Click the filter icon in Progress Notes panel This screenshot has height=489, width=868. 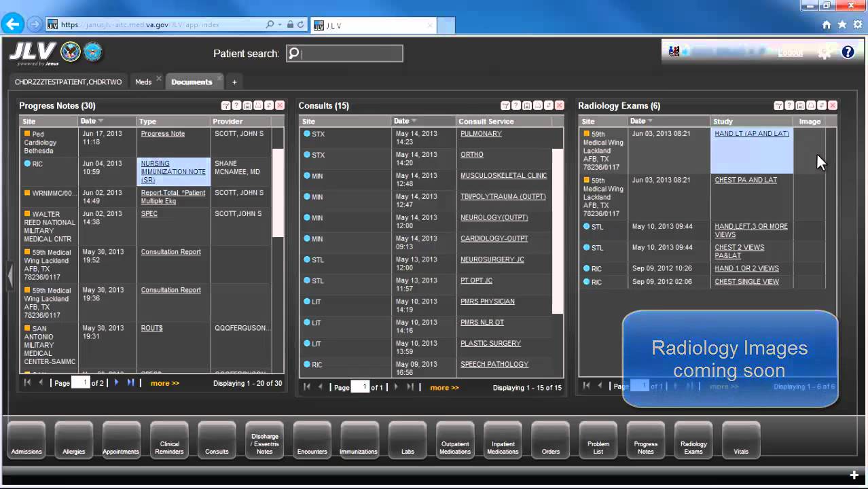pos(225,106)
